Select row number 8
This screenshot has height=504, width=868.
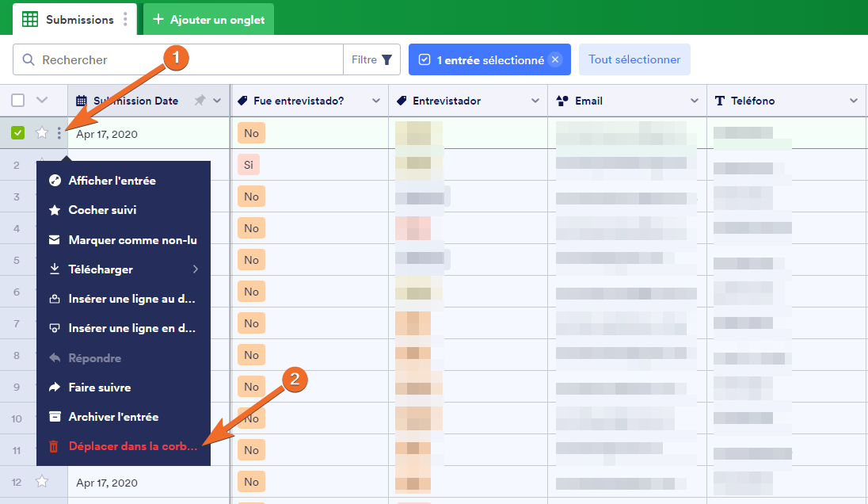click(x=17, y=355)
